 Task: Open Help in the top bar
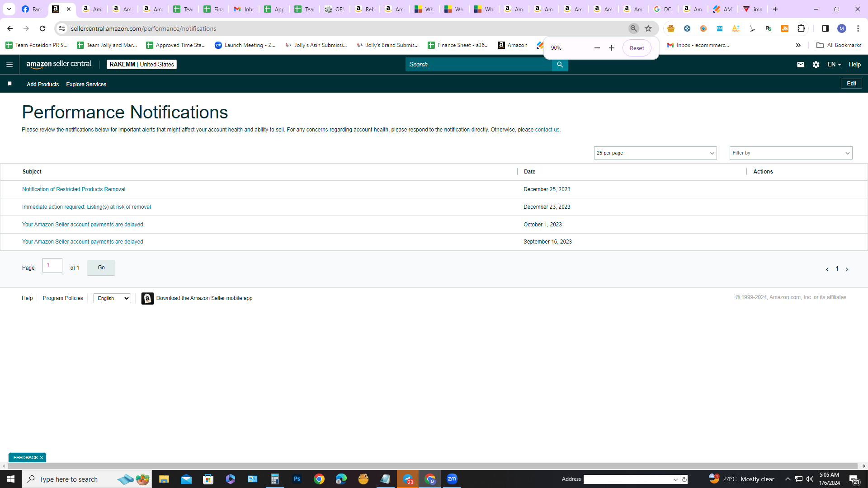click(x=854, y=65)
